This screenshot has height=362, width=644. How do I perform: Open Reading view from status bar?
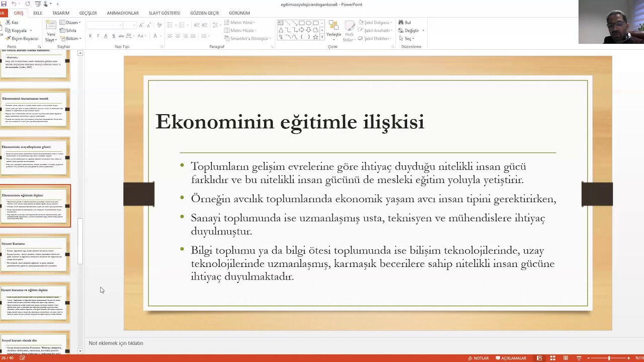pos(566,358)
